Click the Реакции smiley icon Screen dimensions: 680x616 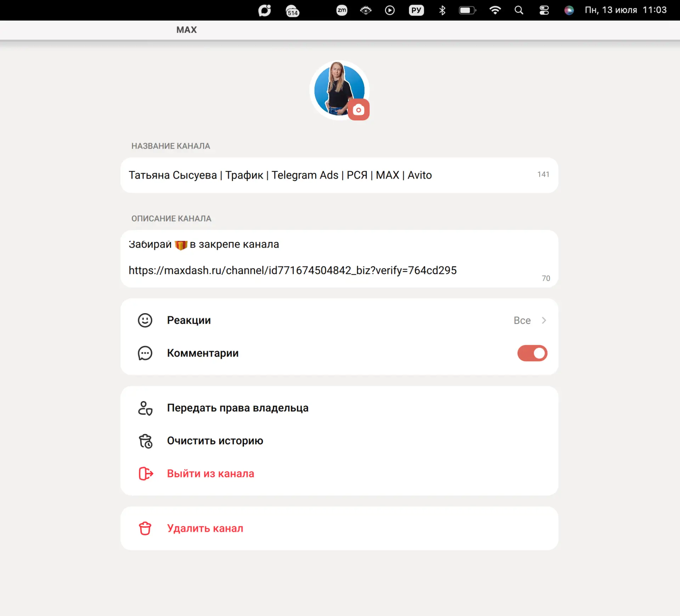[145, 320]
